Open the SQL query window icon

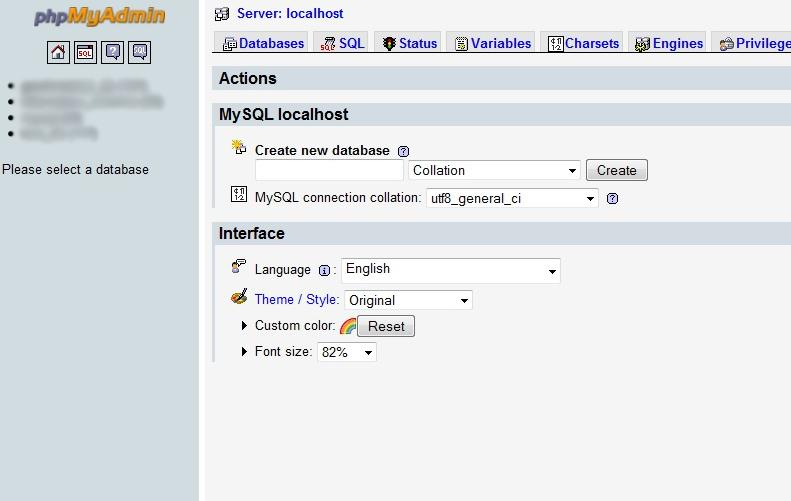pyautogui.click(x=85, y=52)
